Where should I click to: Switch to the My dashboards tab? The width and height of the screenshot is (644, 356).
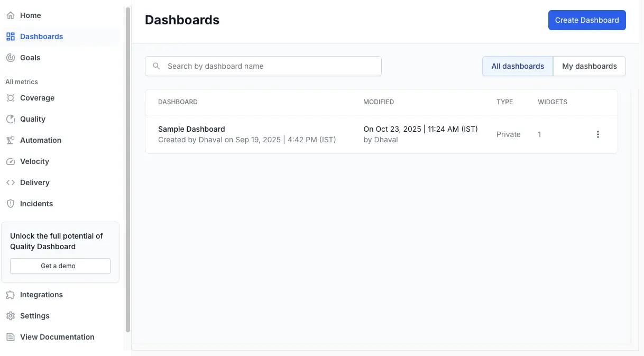589,66
